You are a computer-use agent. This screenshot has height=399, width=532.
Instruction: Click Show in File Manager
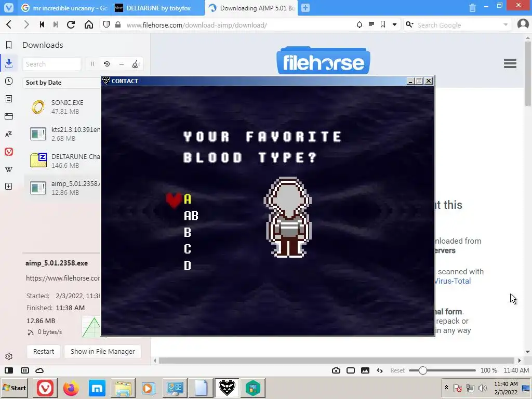tap(102, 352)
